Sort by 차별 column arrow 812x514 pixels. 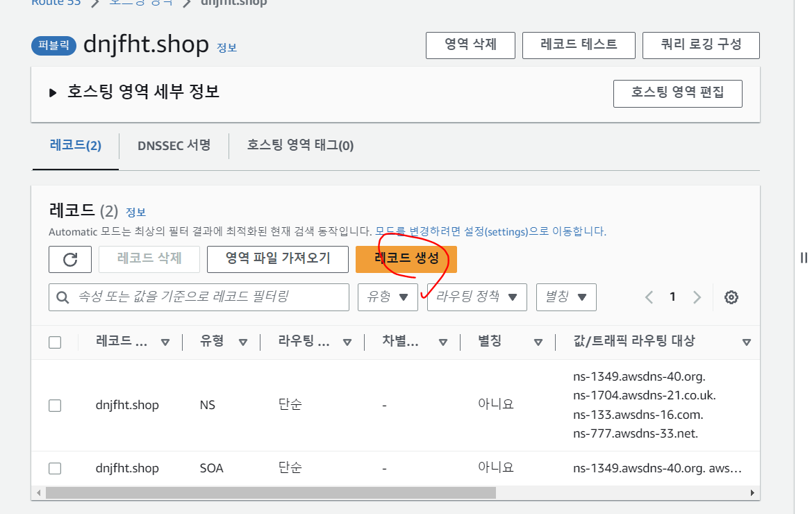click(442, 342)
